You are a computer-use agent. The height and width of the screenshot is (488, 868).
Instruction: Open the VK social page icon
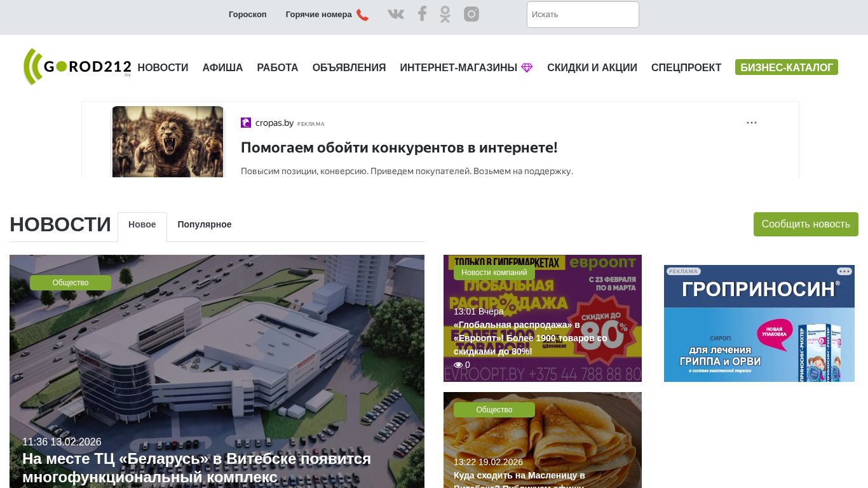pos(396,14)
